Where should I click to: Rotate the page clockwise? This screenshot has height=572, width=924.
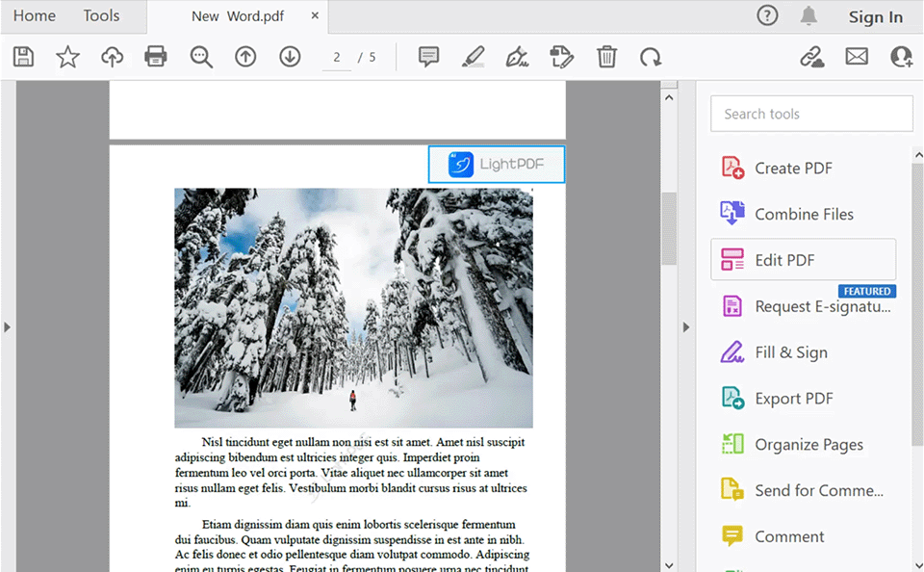[x=651, y=57]
